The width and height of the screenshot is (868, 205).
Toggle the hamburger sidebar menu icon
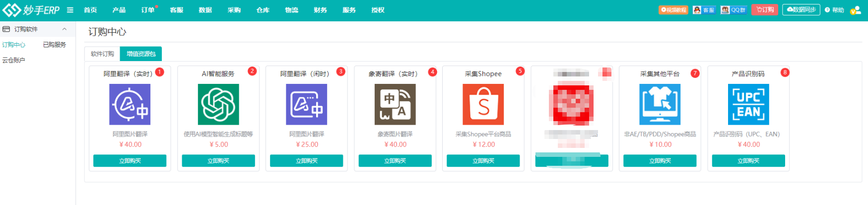pyautogui.click(x=70, y=10)
